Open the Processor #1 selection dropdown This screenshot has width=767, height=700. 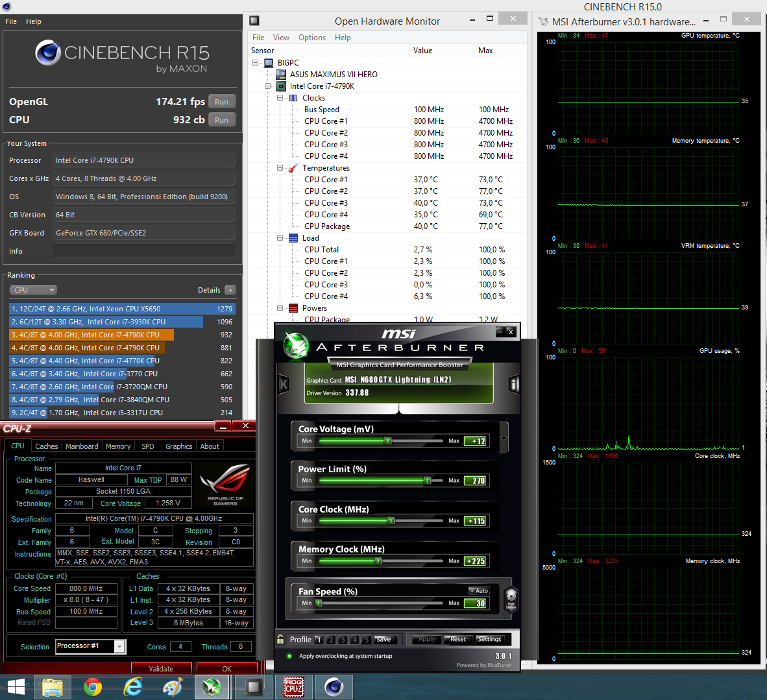point(120,646)
